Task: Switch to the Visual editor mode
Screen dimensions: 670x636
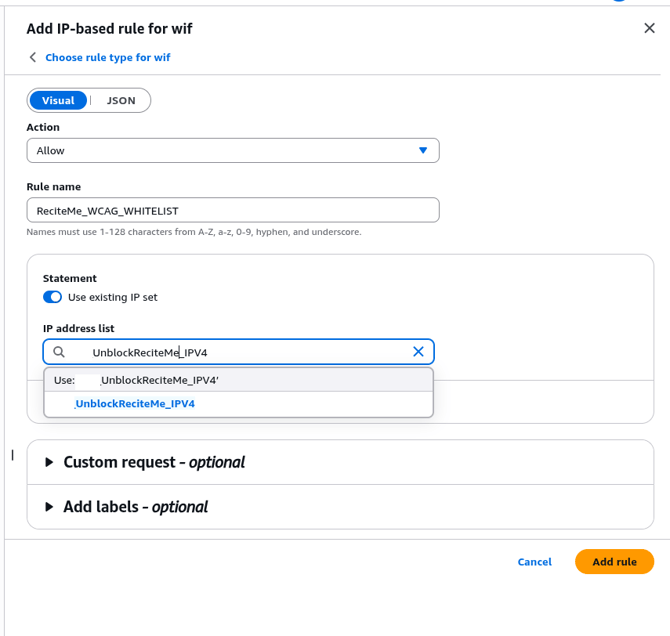Action: pyautogui.click(x=58, y=100)
